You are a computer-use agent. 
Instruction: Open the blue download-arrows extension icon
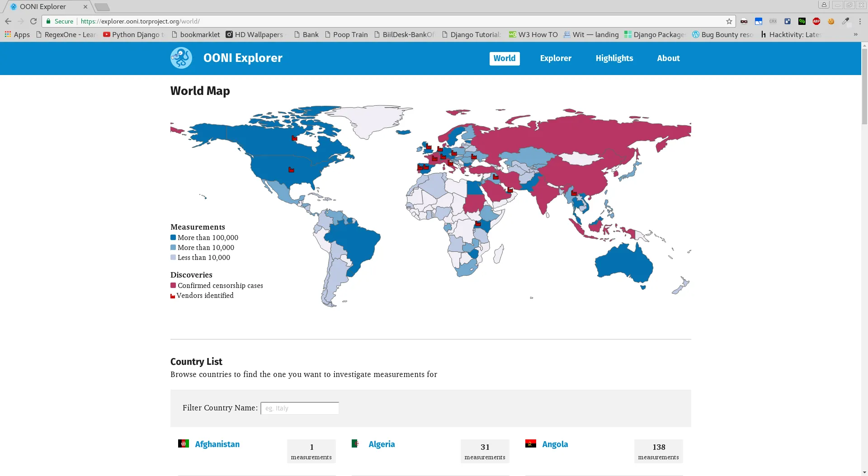pos(788,21)
